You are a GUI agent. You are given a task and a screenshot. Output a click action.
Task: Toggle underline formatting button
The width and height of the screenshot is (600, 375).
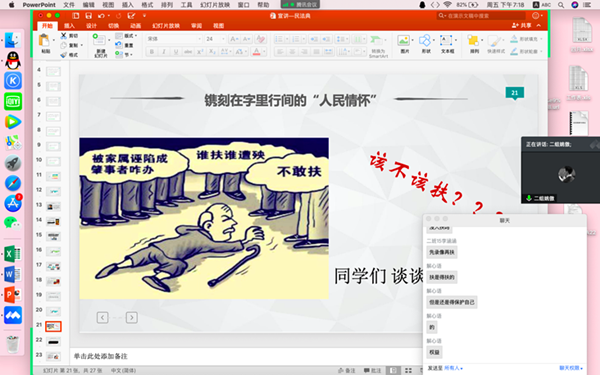click(x=176, y=52)
